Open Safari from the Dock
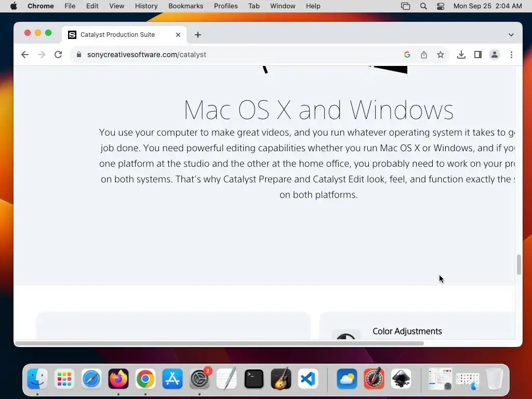 coord(91,379)
